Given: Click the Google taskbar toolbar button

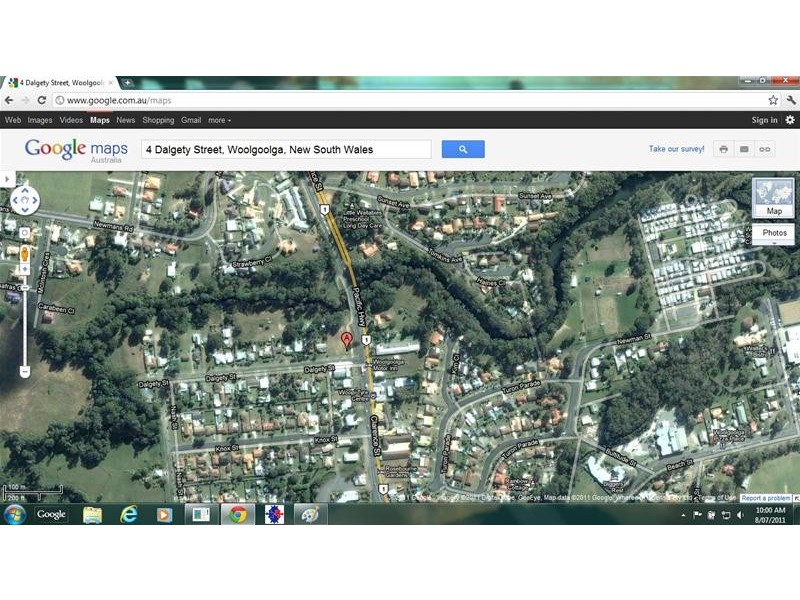Looking at the screenshot, I should tap(51, 514).
